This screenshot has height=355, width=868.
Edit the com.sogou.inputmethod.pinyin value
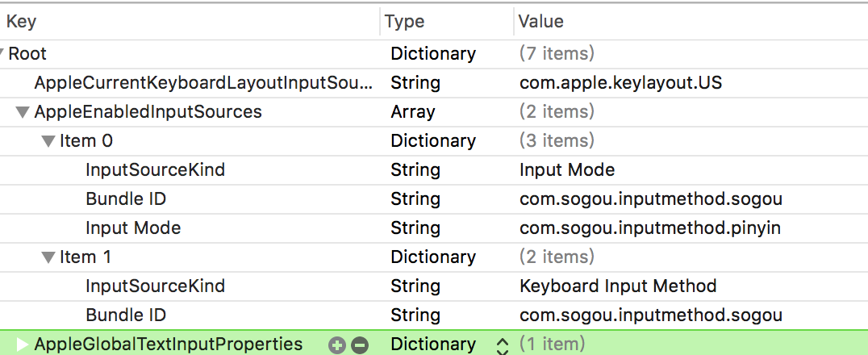click(x=650, y=228)
